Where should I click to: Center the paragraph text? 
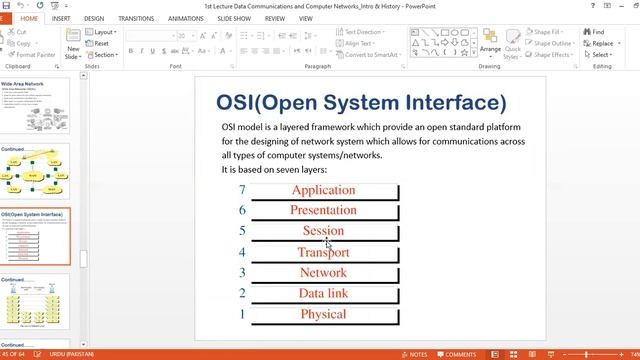255,51
